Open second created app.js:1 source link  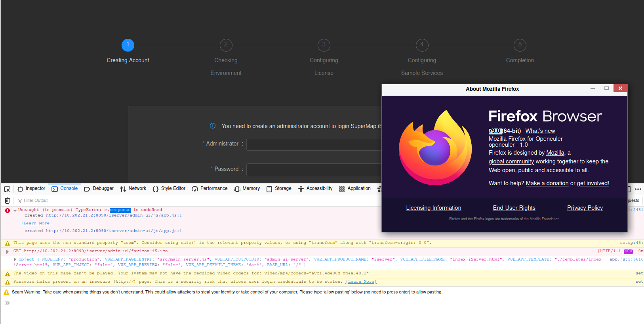pyautogui.click(x=114, y=231)
